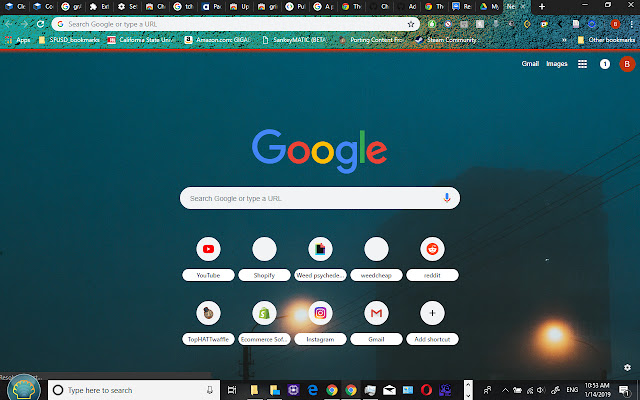640x400 pixels.
Task: Open the California State Univ bookmark
Action: click(140, 40)
